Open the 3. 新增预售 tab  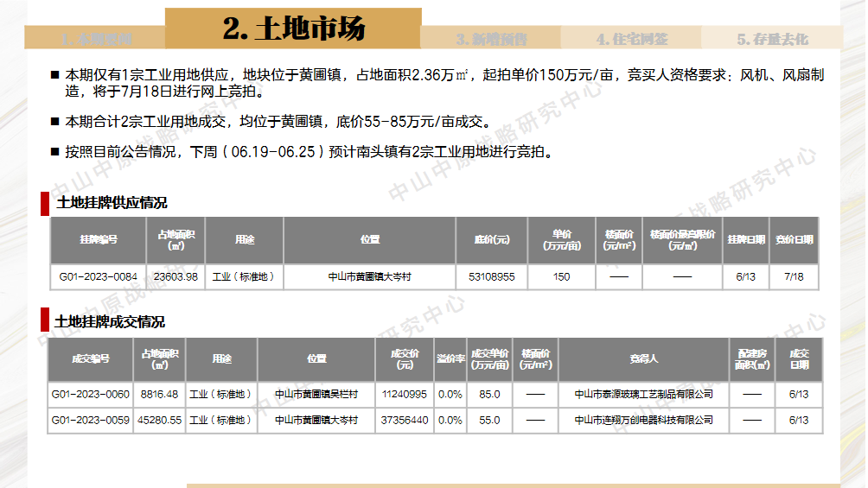[x=491, y=39]
